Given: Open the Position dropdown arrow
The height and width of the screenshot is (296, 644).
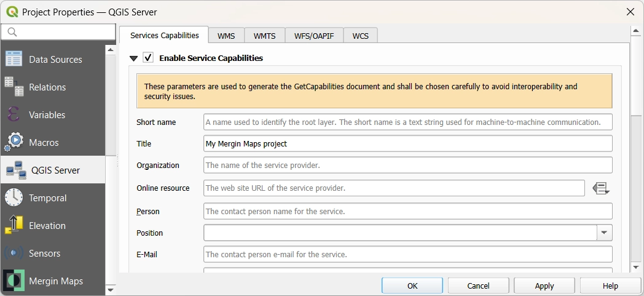Looking at the screenshot, I should [604, 233].
